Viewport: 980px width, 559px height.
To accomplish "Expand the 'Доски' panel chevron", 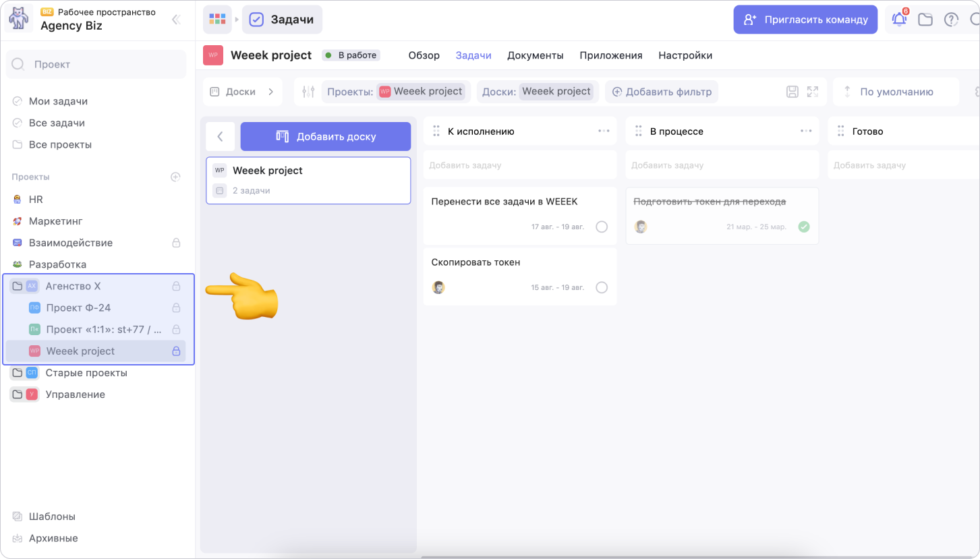I will pos(270,92).
